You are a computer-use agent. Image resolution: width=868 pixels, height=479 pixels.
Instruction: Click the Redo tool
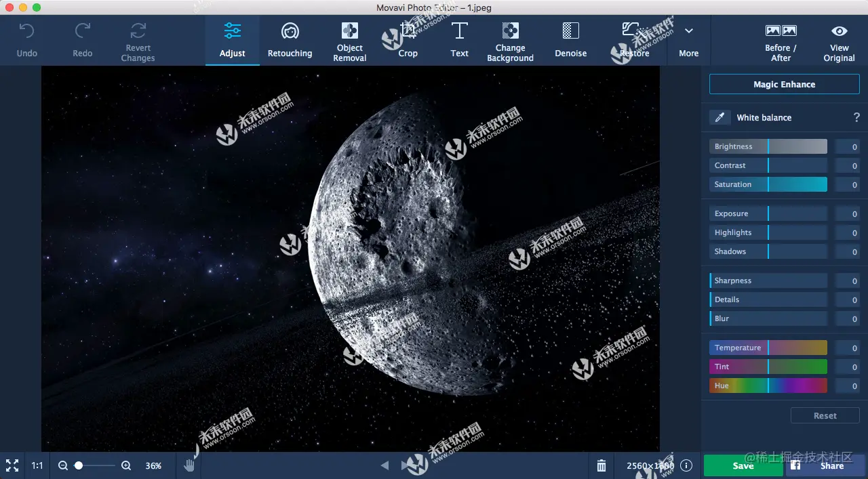click(83, 40)
